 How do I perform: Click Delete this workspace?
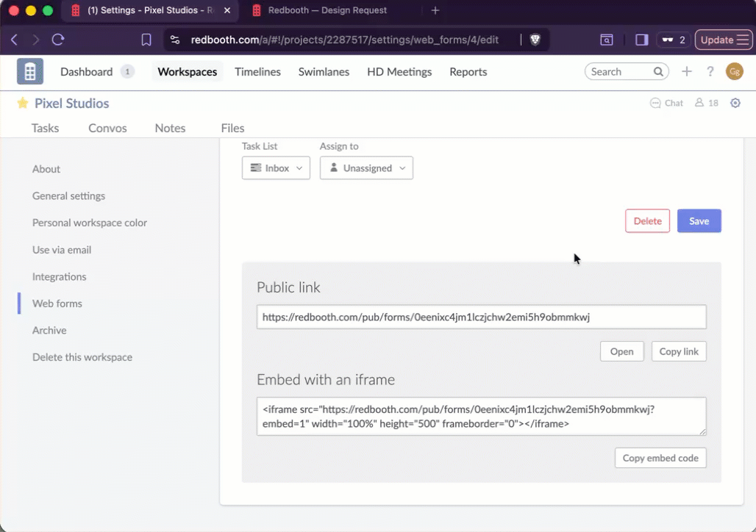[x=82, y=357]
